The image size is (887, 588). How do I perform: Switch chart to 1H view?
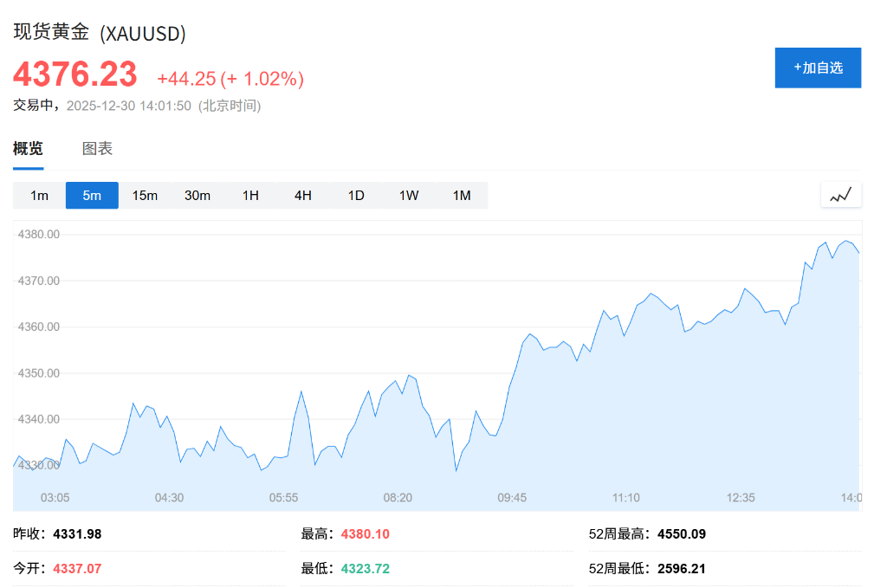[x=250, y=195]
